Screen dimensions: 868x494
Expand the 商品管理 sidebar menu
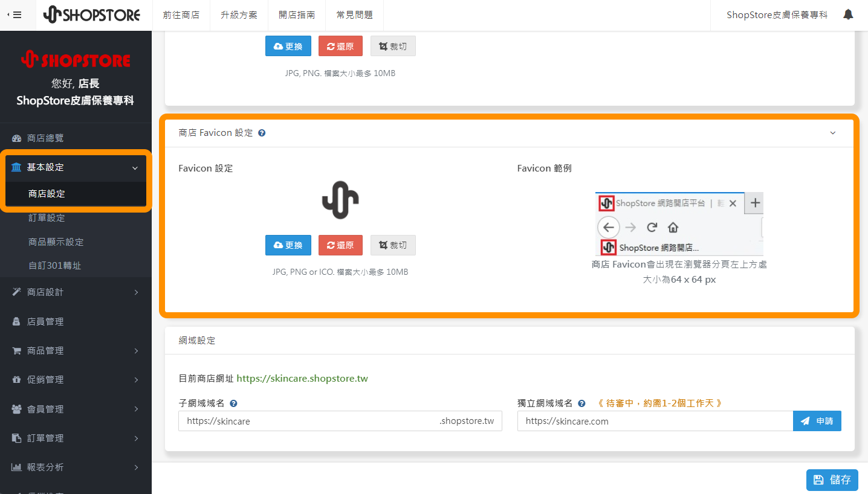tap(76, 351)
